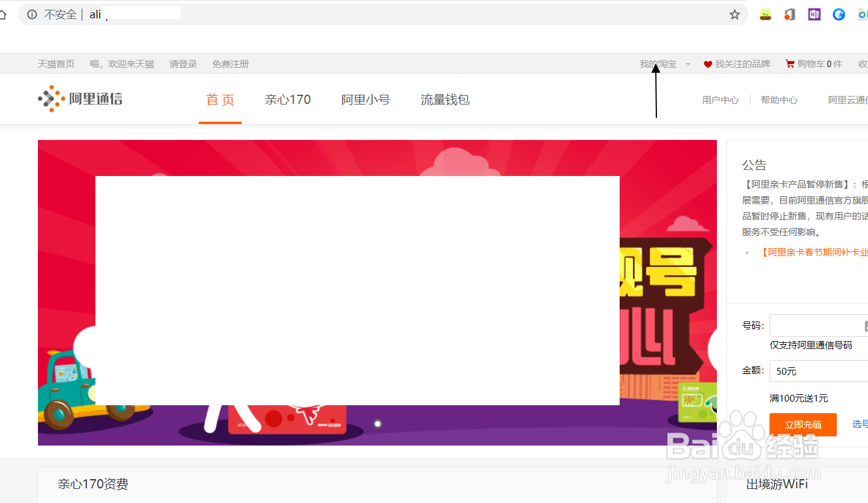
Task: Click the left white banner carousel arrow
Action: tap(84, 347)
